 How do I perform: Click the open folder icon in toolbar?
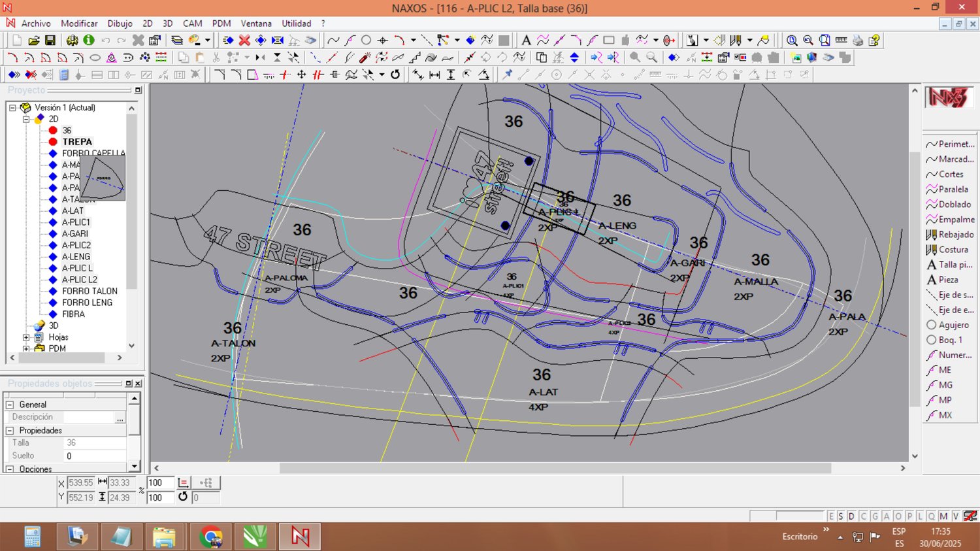(x=34, y=41)
